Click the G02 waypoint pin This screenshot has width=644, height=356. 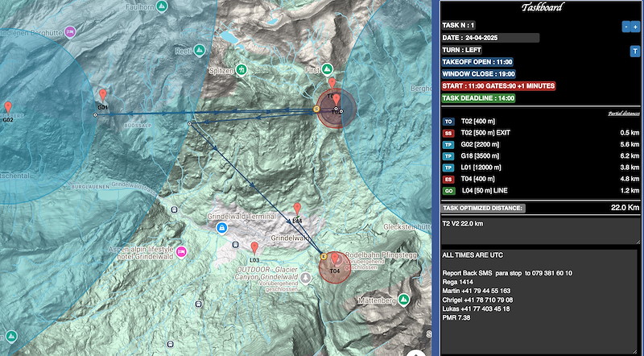[8, 107]
